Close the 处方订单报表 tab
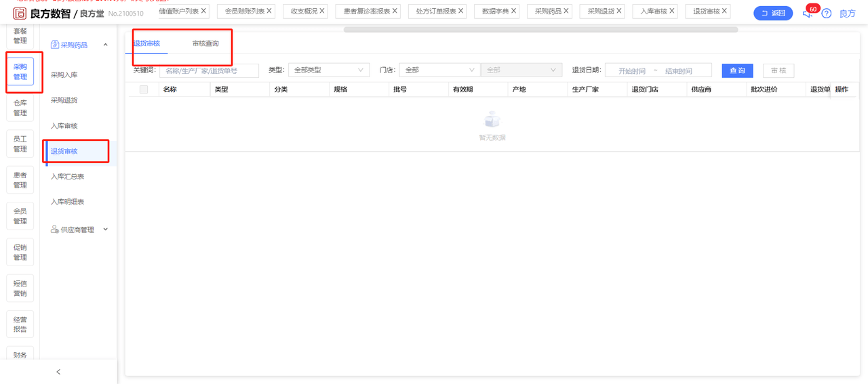Image resolution: width=868 pixels, height=384 pixels. [x=461, y=11]
